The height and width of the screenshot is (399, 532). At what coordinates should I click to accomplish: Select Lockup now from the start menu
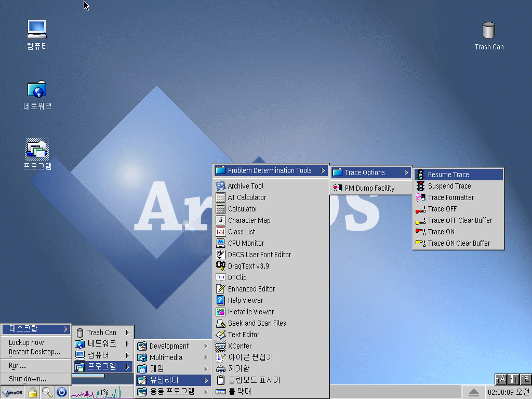pyautogui.click(x=26, y=342)
